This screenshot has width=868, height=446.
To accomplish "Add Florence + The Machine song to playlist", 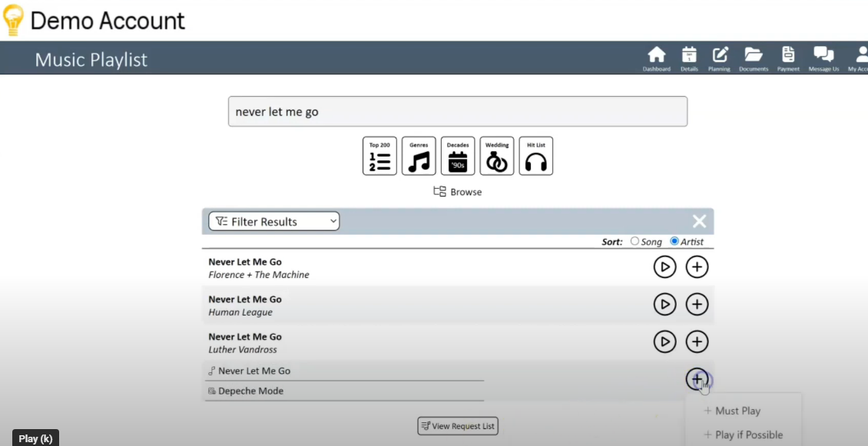I will point(697,266).
